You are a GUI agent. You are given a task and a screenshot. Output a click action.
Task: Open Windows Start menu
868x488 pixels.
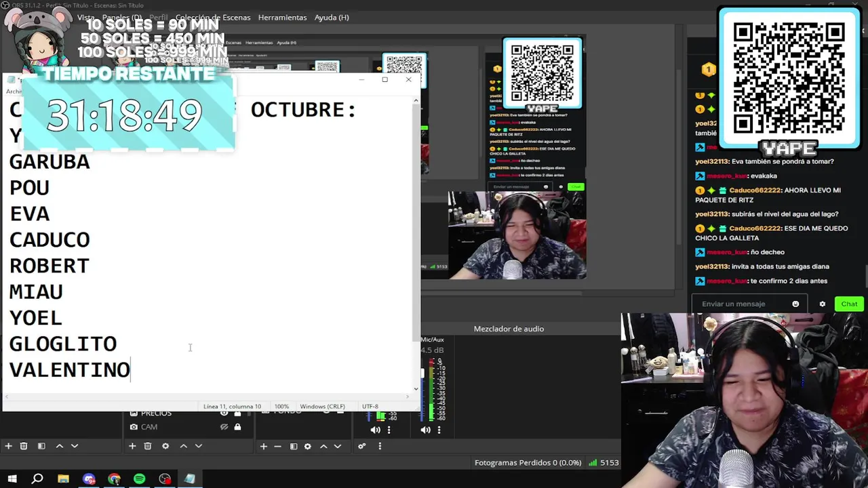point(12,479)
